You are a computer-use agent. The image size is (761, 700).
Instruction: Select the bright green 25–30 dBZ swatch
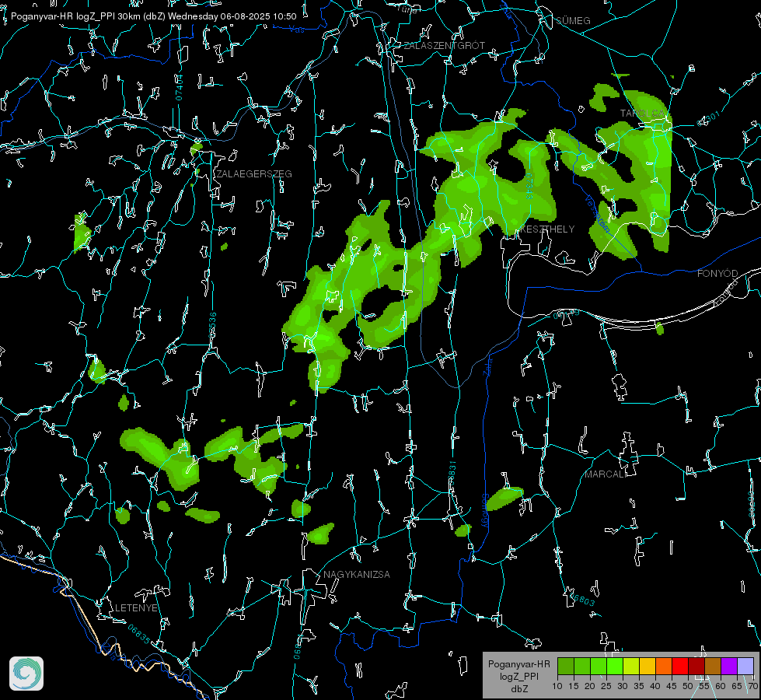(x=614, y=666)
